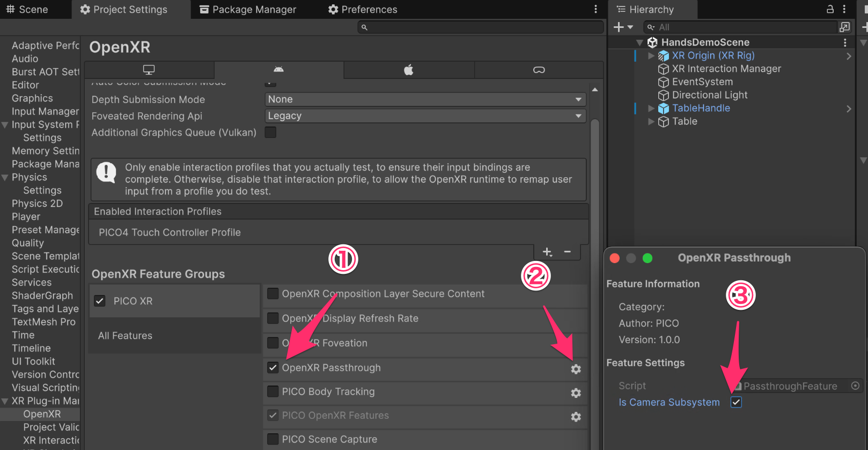Select PICO4 Touch Controller Profile entry
868x450 pixels.
339,233
